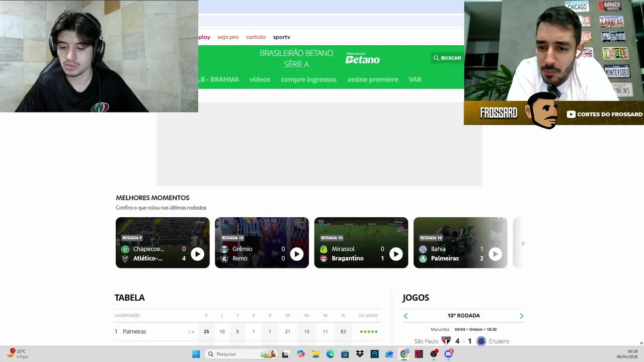The image size is (644, 362).
Task: Open Microsoft Store from the taskbar
Action: point(345,354)
